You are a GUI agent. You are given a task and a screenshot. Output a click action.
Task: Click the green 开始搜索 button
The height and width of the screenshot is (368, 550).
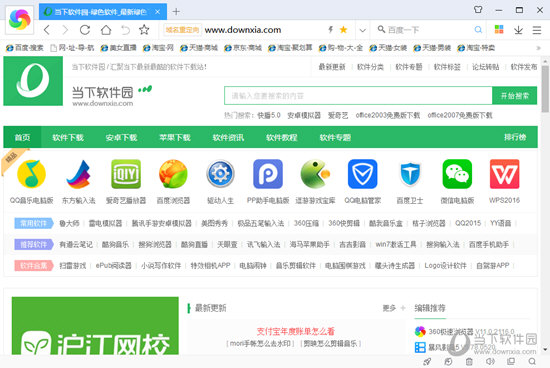click(515, 95)
